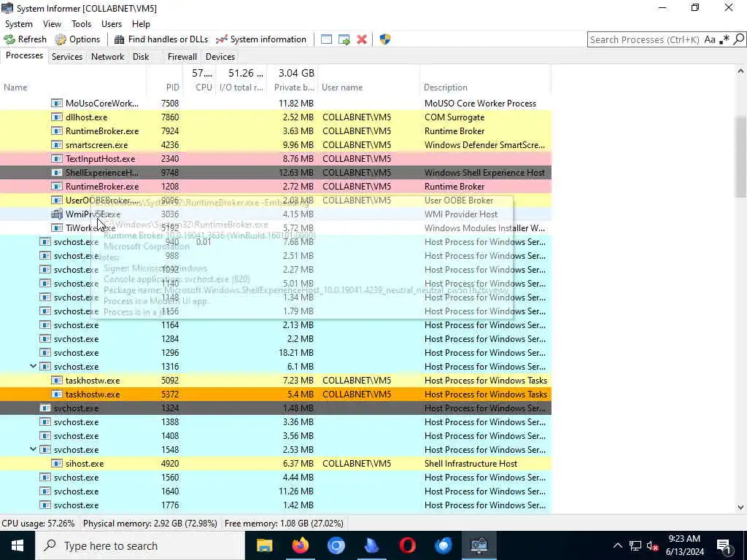
Task: Select svchost.exe PID 1640 row
Action: [275, 491]
